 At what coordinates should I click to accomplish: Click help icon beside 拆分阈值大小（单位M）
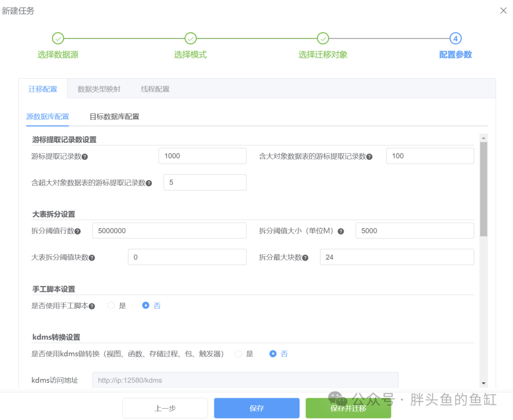tap(341, 231)
